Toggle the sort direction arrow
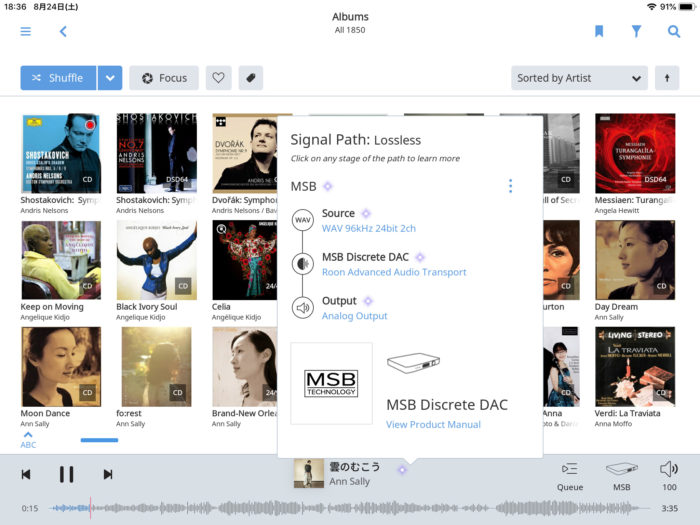Image resolution: width=700 pixels, height=525 pixels. pyautogui.click(x=667, y=78)
